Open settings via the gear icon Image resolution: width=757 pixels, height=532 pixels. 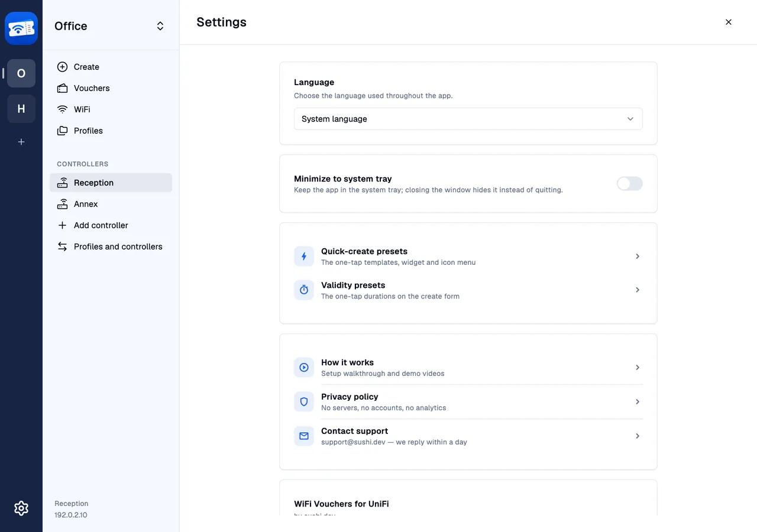pos(21,508)
